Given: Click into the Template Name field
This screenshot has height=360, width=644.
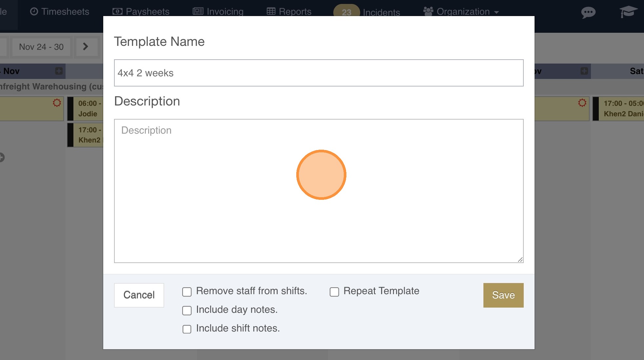Looking at the screenshot, I should [x=319, y=73].
